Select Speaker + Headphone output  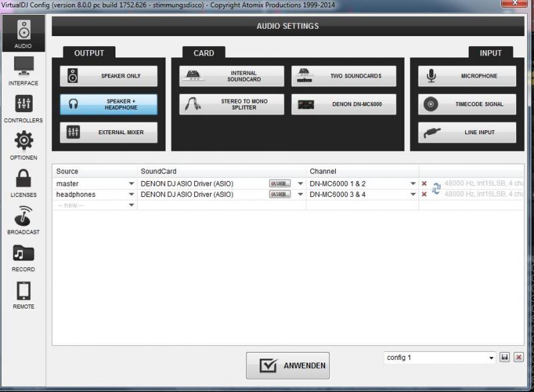(109, 104)
